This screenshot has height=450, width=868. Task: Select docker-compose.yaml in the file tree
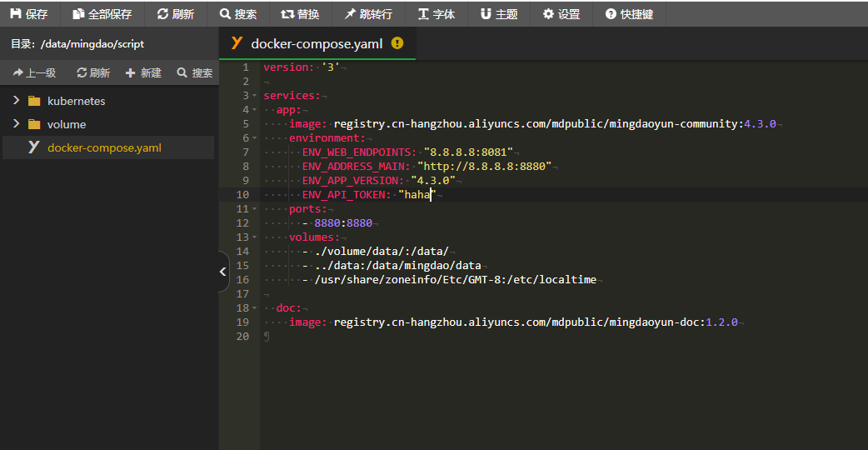coord(104,147)
